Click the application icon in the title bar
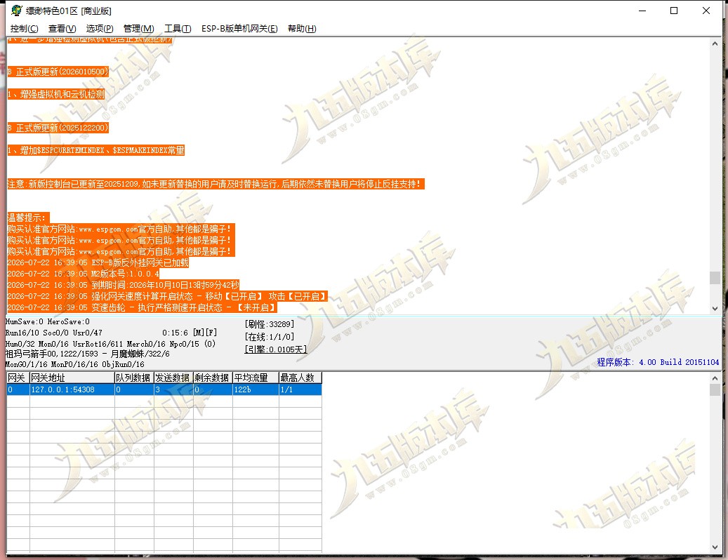 tap(17, 11)
